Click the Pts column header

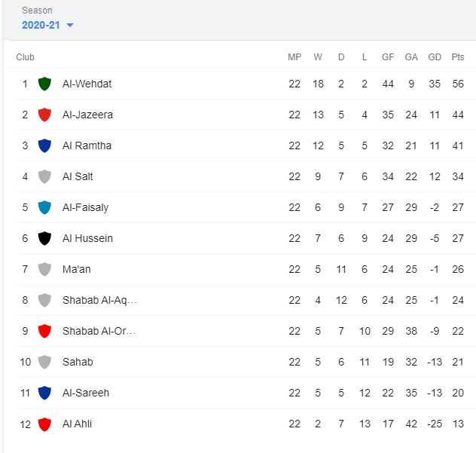click(x=458, y=57)
